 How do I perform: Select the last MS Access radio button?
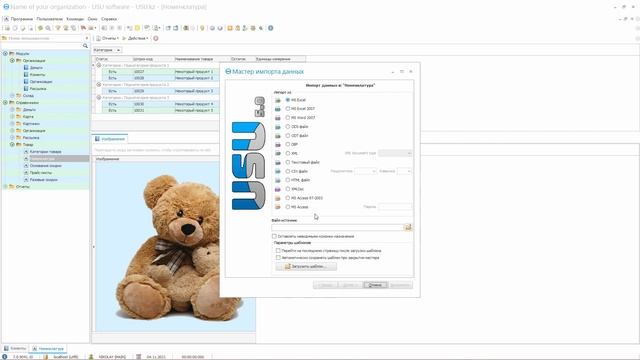pyautogui.click(x=288, y=207)
